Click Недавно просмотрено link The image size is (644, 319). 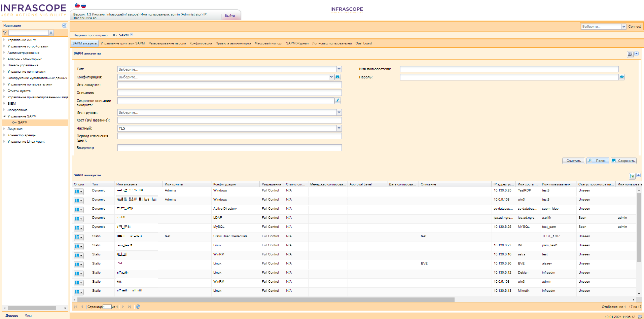pos(91,35)
